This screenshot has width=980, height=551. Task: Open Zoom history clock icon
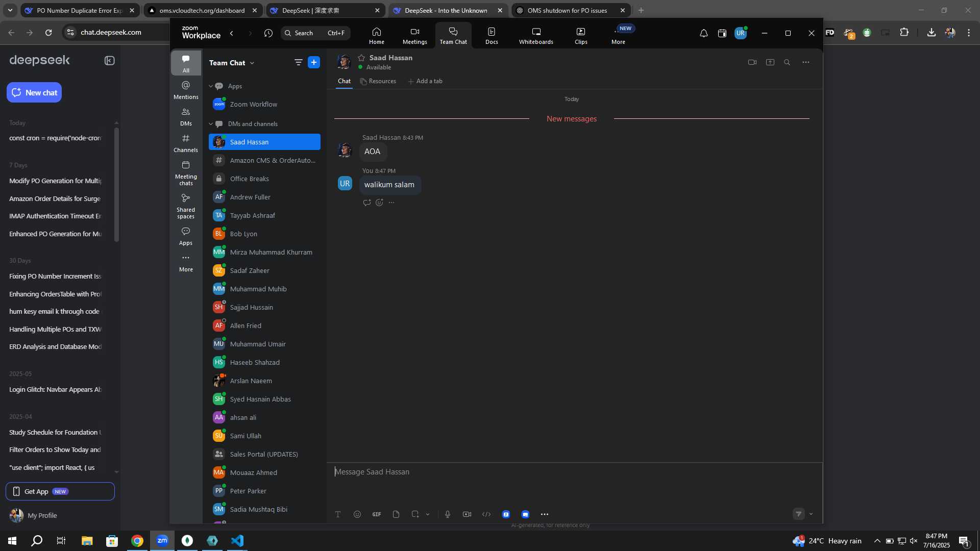pos(268,33)
